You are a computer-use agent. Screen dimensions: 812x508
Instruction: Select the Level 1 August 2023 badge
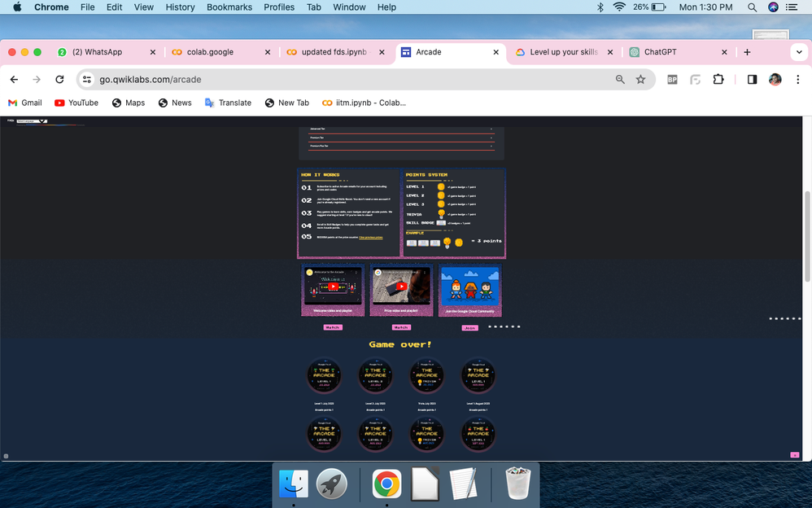[x=478, y=376]
